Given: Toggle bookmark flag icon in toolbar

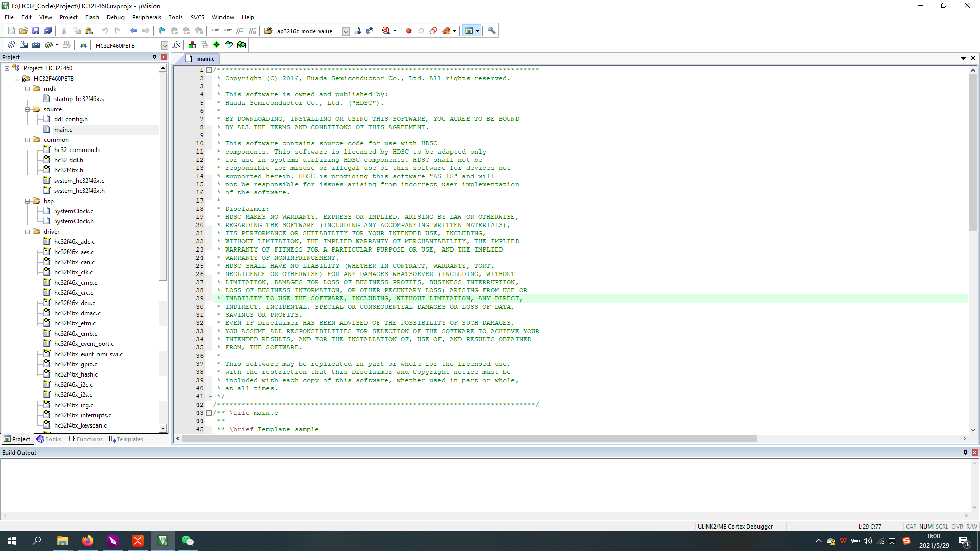Looking at the screenshot, I should [162, 31].
